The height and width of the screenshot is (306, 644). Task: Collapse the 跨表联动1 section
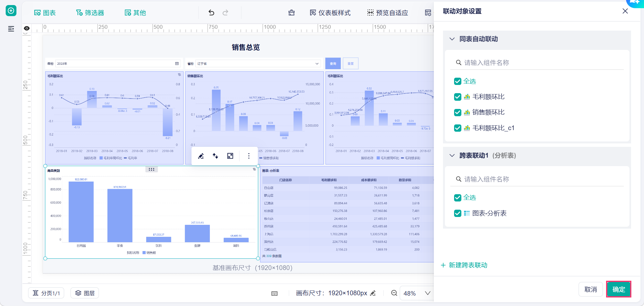tap(452, 155)
